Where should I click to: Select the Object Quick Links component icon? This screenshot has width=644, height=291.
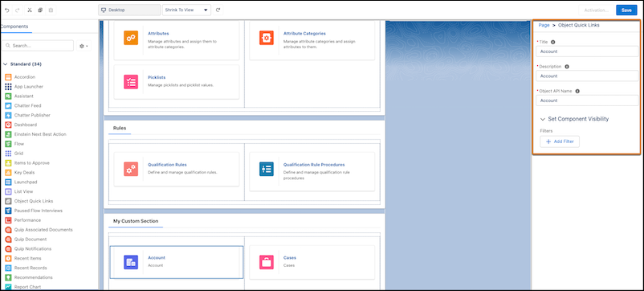pyautogui.click(x=8, y=201)
